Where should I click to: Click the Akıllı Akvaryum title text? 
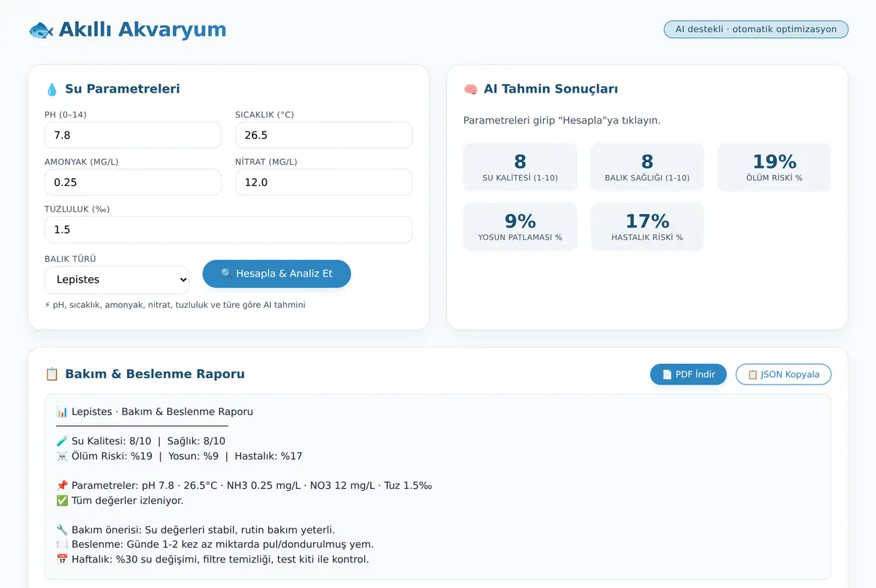(x=142, y=30)
